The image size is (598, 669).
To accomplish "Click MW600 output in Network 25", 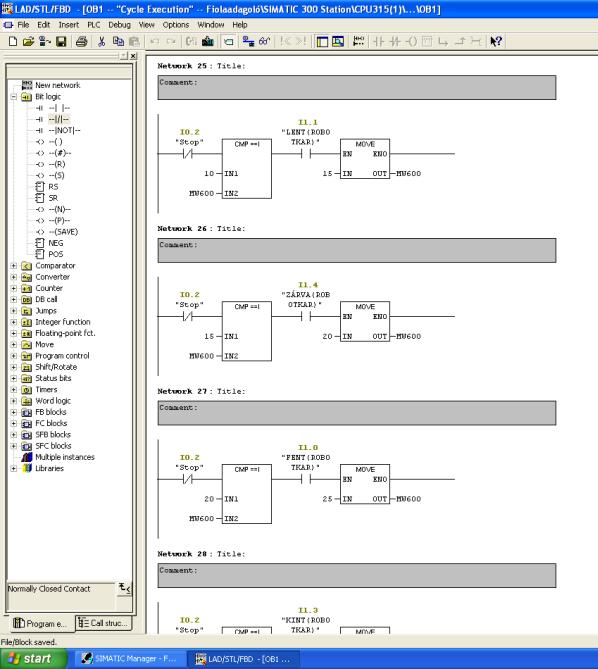I will pos(409,174).
